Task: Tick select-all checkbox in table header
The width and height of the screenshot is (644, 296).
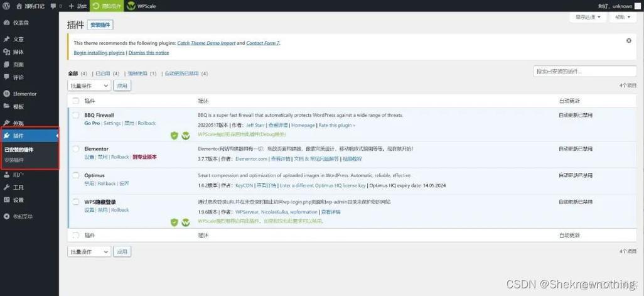Action: click(75, 101)
